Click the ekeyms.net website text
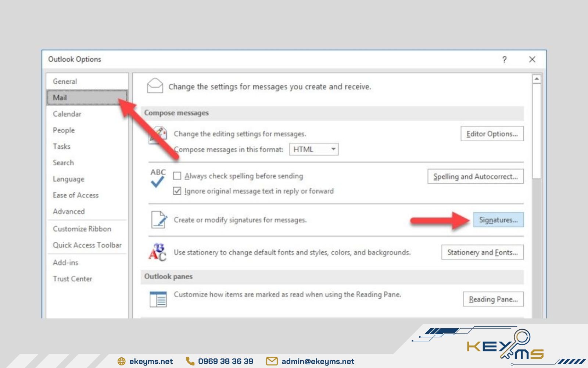The width and height of the screenshot is (588, 368). click(151, 361)
